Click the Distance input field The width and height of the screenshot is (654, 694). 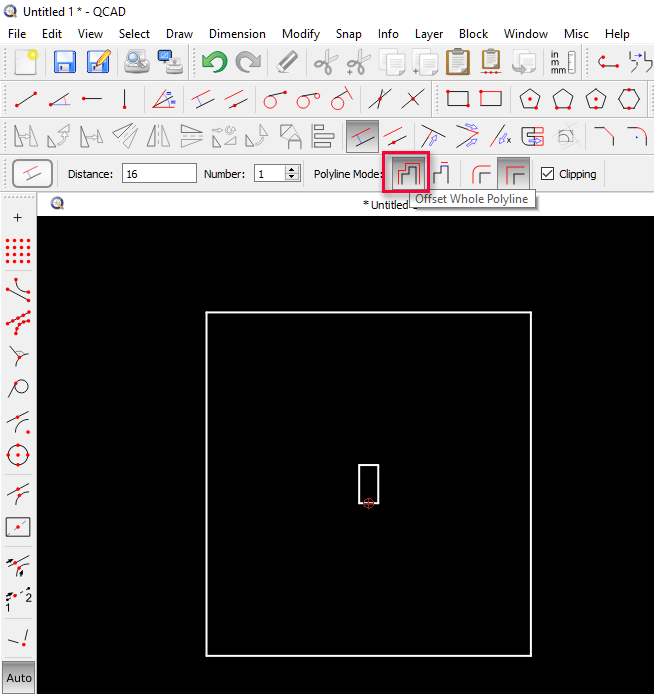pos(159,174)
